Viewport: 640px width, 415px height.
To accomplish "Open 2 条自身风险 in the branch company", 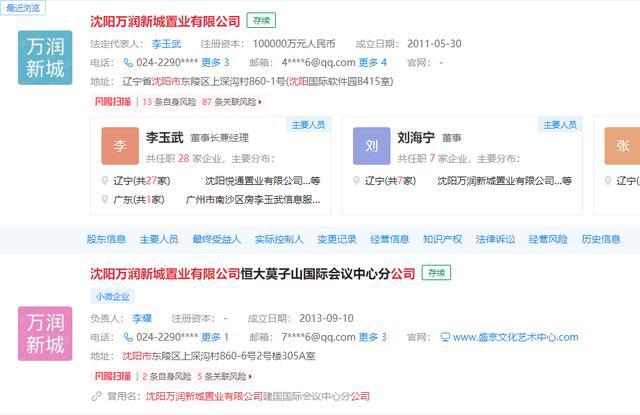I will click(x=167, y=376).
